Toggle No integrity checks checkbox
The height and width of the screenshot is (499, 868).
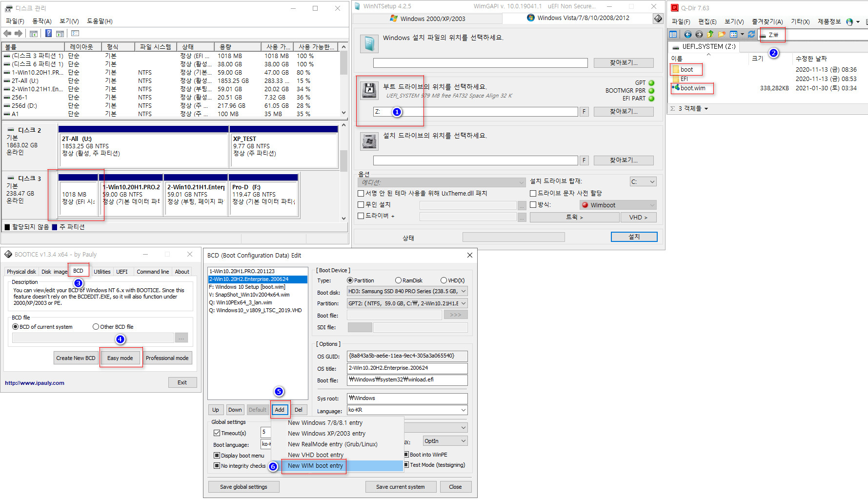click(x=217, y=466)
